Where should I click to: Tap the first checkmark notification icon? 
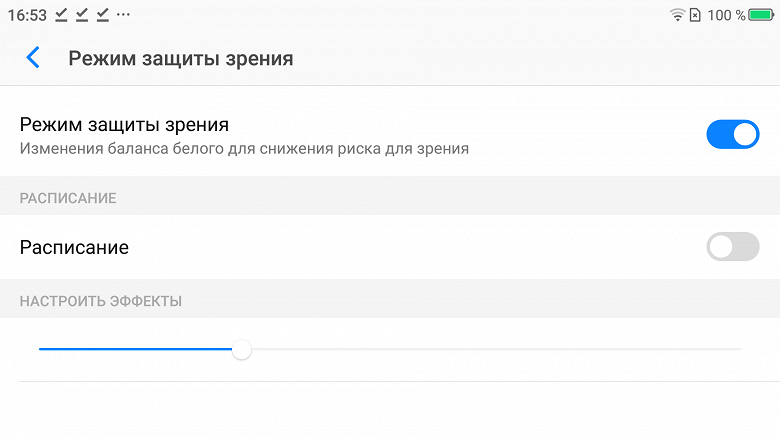point(61,15)
